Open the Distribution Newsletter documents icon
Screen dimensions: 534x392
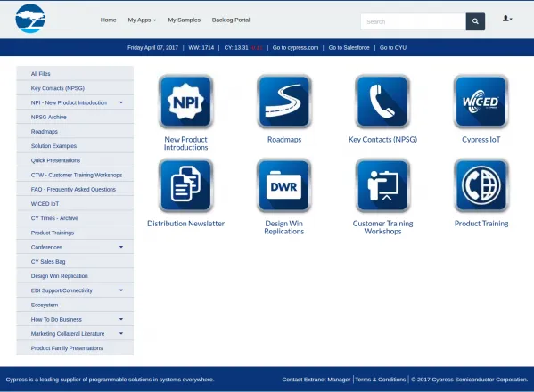coord(186,185)
